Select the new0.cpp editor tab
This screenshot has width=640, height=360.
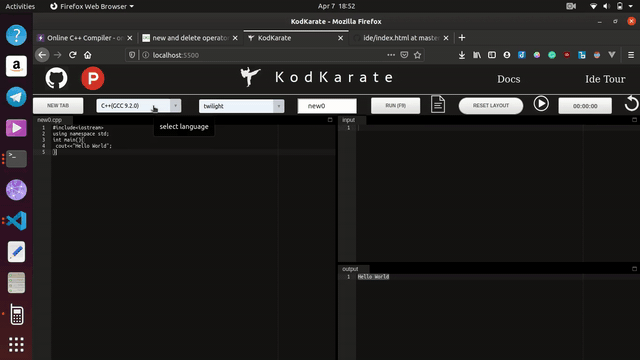[49, 120]
